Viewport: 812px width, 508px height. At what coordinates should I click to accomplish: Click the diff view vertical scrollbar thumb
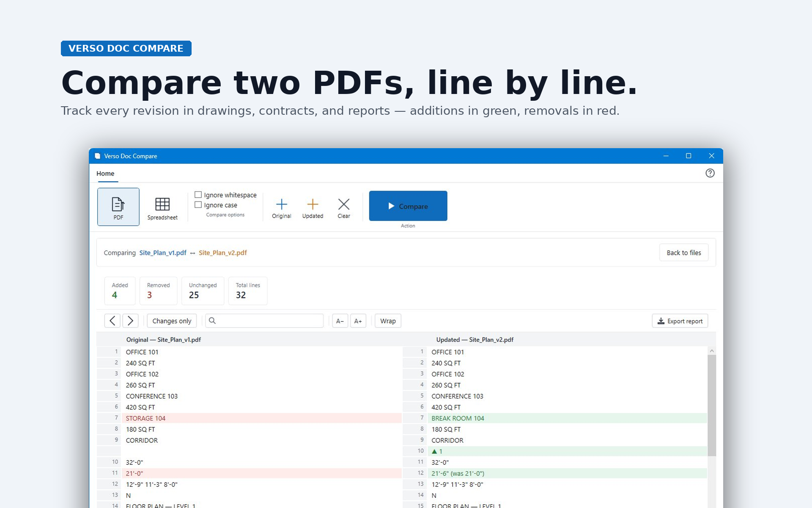[712, 406]
